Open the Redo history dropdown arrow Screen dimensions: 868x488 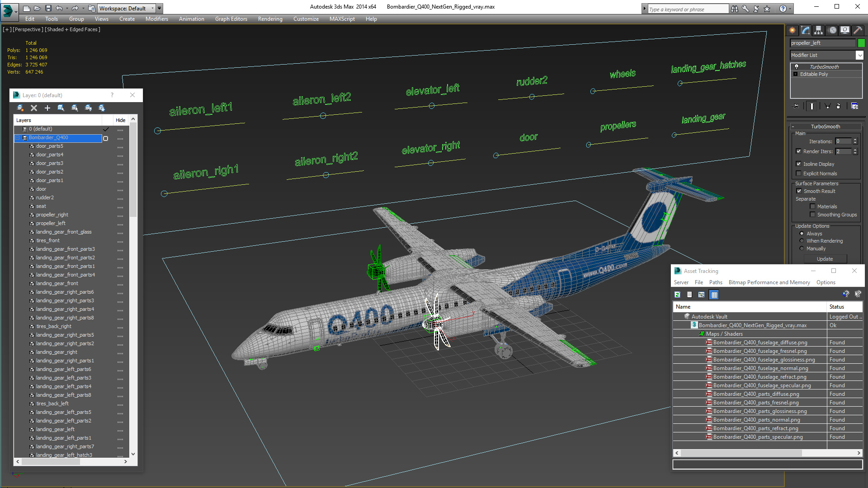tap(82, 8)
